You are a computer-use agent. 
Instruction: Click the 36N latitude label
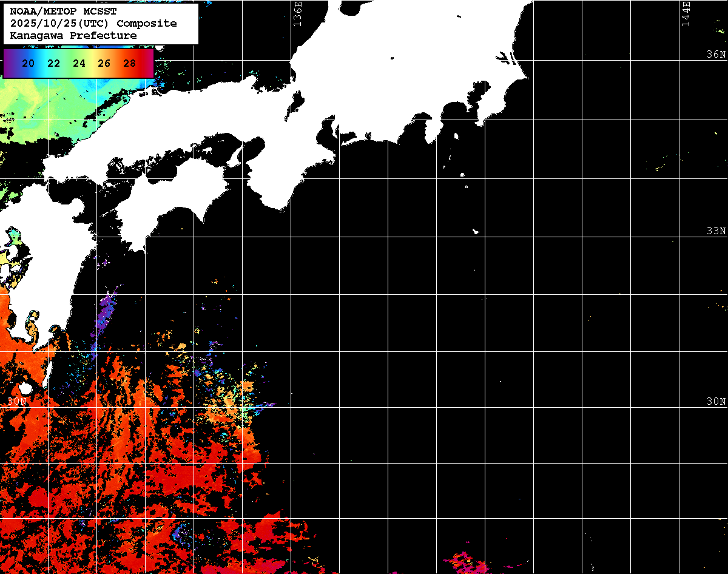click(x=716, y=54)
